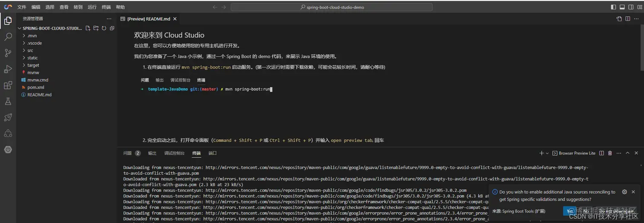644x223 pixels.
Task: Open the Source Control view
Action: (8, 53)
